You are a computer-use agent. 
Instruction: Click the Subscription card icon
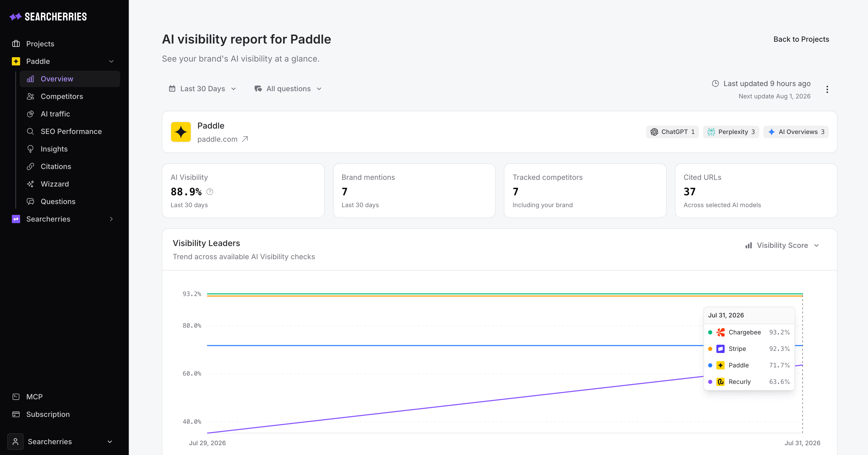tap(16, 414)
